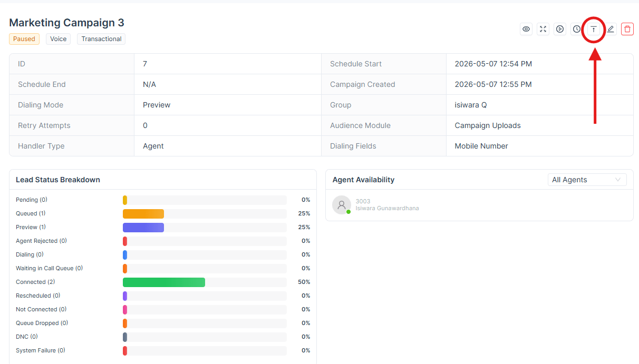The width and height of the screenshot is (639, 364).
Task: Click the upload arrow icon
Action: coord(594,29)
